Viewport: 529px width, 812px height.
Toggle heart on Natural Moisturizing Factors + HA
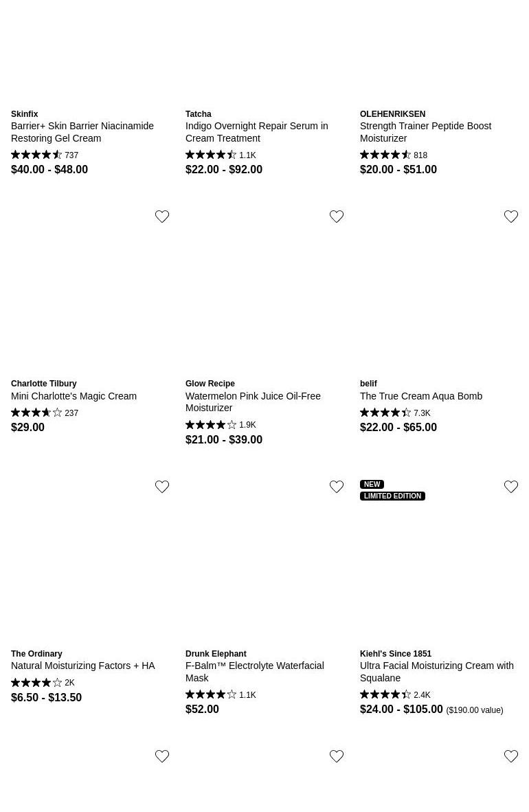[162, 487]
